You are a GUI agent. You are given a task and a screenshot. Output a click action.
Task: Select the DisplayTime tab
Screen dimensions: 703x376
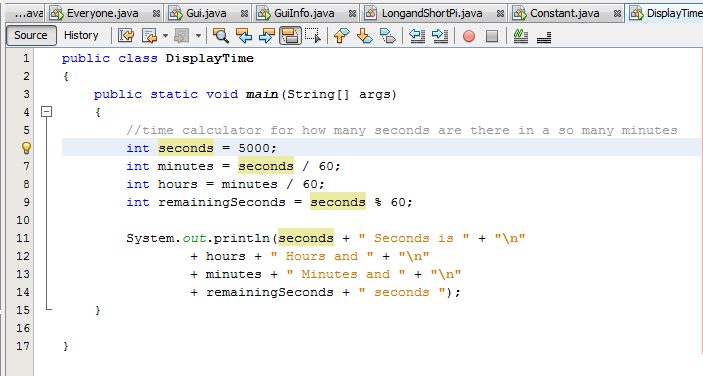[665, 13]
